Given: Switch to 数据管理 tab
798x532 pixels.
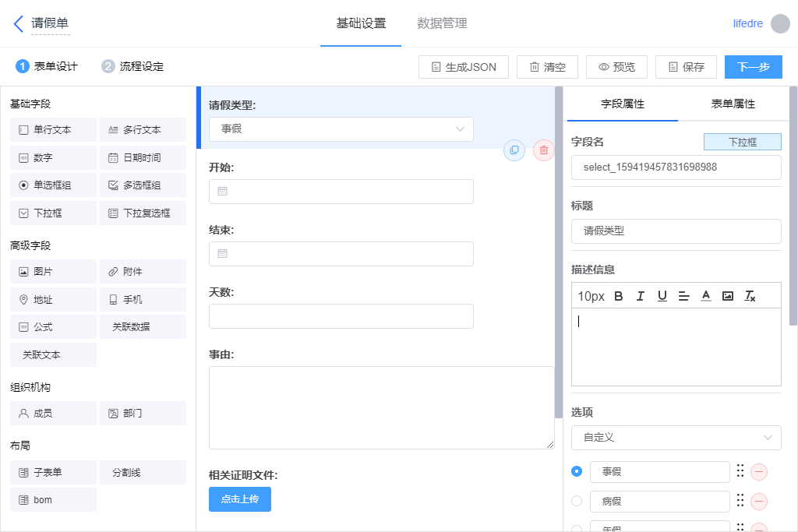Looking at the screenshot, I should (x=442, y=23).
